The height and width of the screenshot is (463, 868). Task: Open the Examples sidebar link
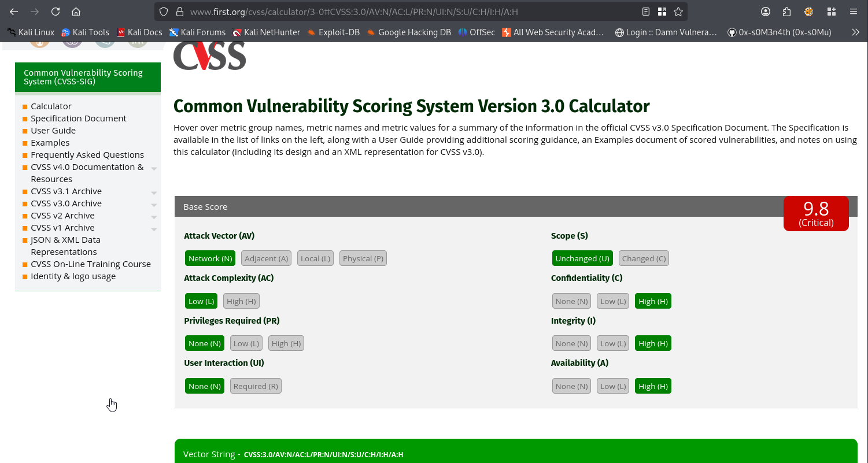click(x=50, y=143)
